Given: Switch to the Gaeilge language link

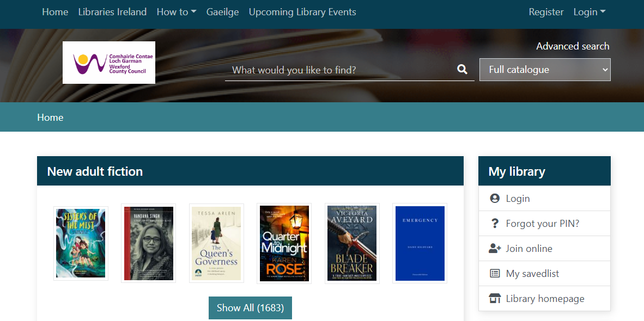Looking at the screenshot, I should point(223,13).
